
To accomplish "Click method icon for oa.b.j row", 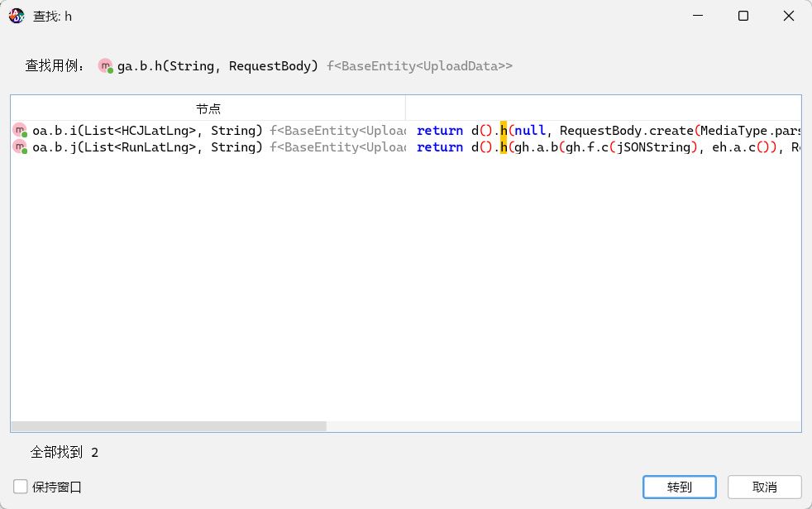I will (20, 147).
